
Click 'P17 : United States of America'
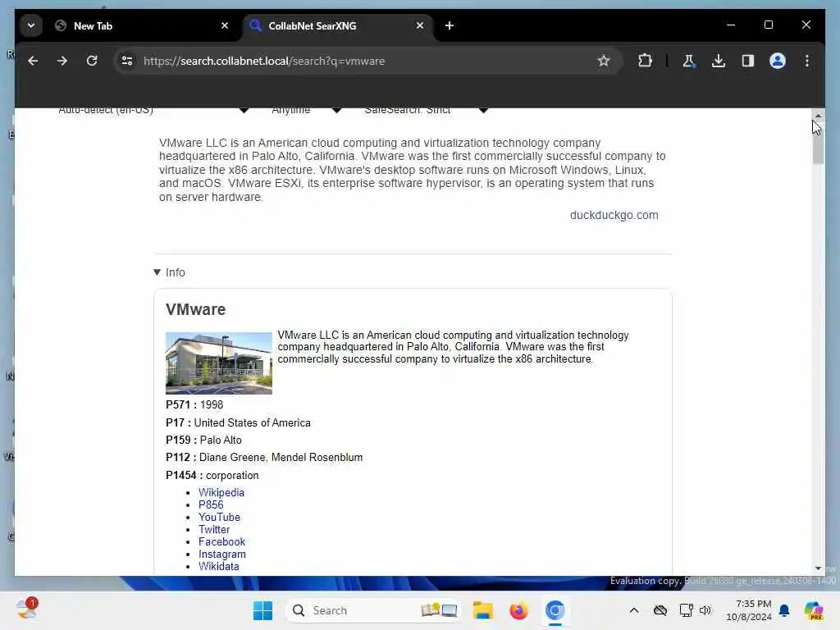pyautogui.click(x=238, y=422)
